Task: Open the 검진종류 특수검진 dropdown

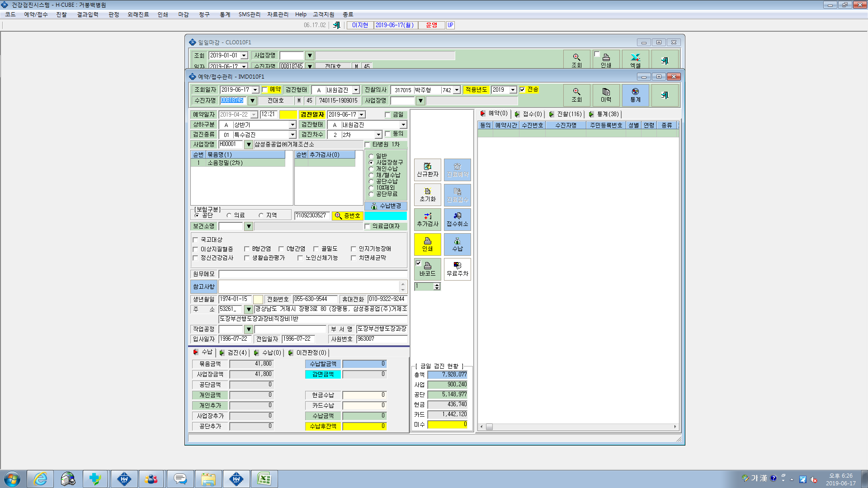Action: 292,135
